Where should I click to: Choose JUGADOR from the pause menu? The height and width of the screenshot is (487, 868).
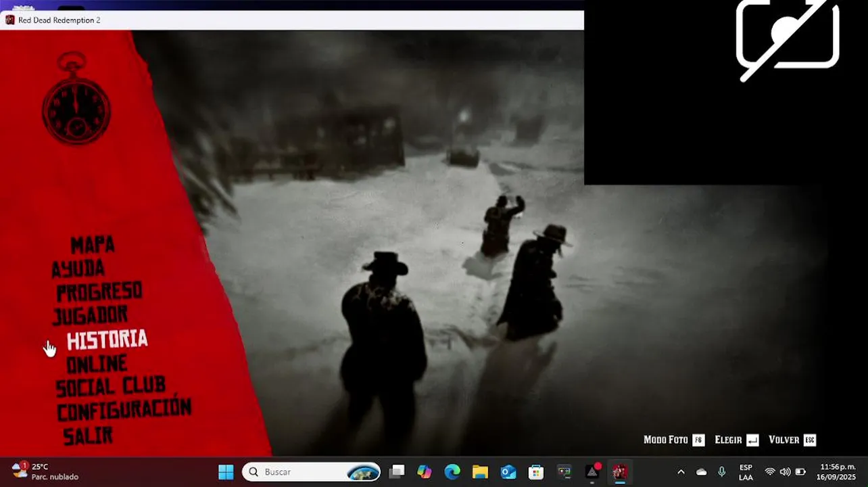coord(91,315)
